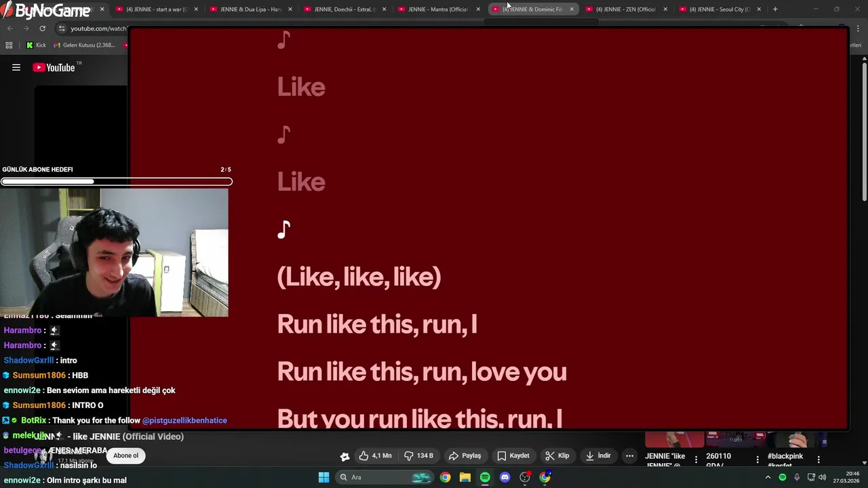The image size is (868, 488).
Task: Close the JENNIE - Mantra tab
Action: [477, 9]
